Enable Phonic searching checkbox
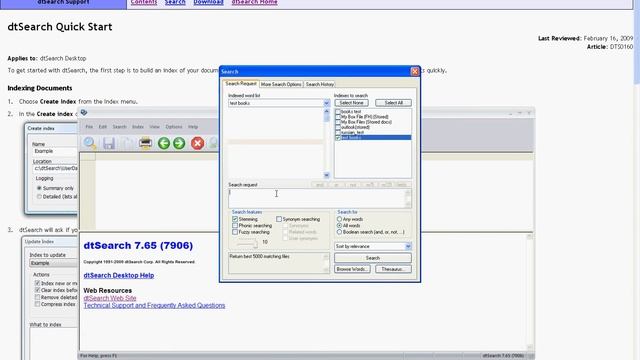Screen dimensions: 640x360 click(235, 225)
